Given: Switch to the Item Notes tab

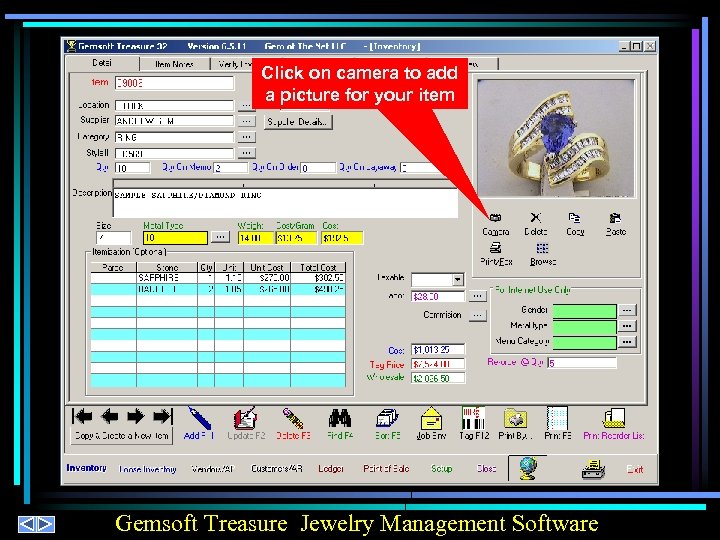Looking at the screenshot, I should pos(174,64).
